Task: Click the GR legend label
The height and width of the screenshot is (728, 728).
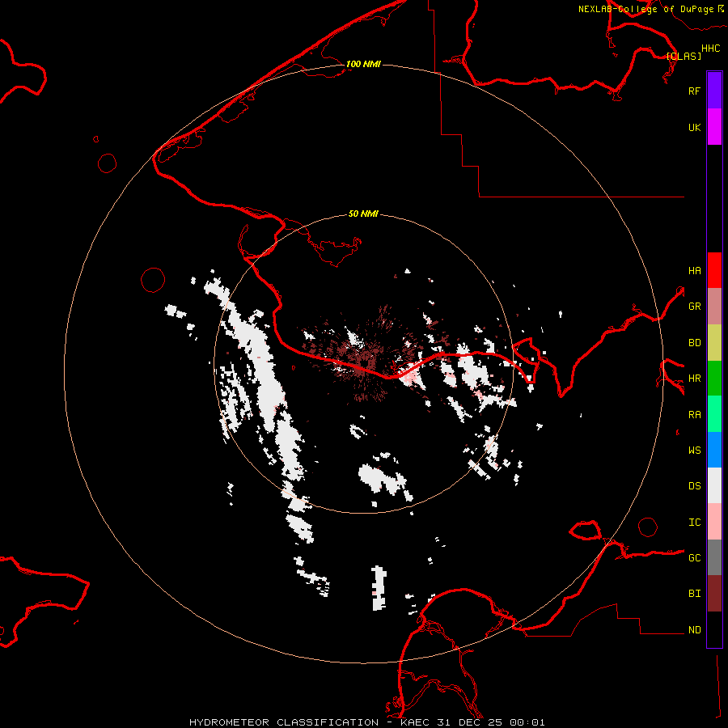Action: point(694,307)
